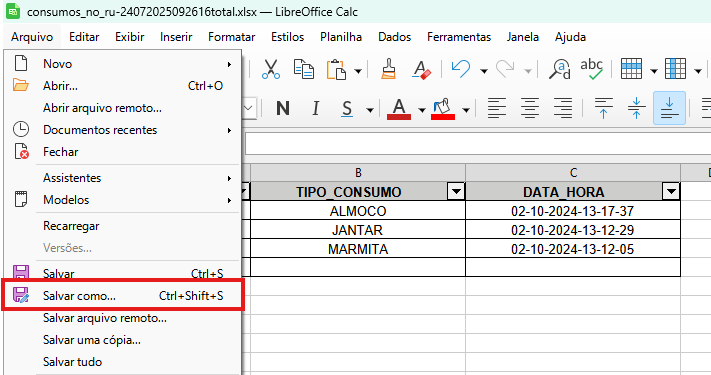Click the Clear direct formatting icon
Viewport: 711px width, 375px height.
pos(421,69)
